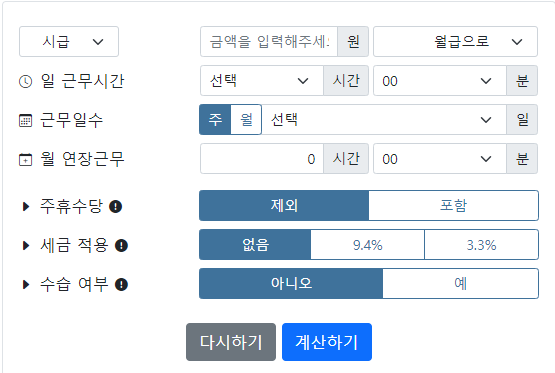555x373 pixels.
Task: Select 아니오 for 수습 여부
Action: 291,283
